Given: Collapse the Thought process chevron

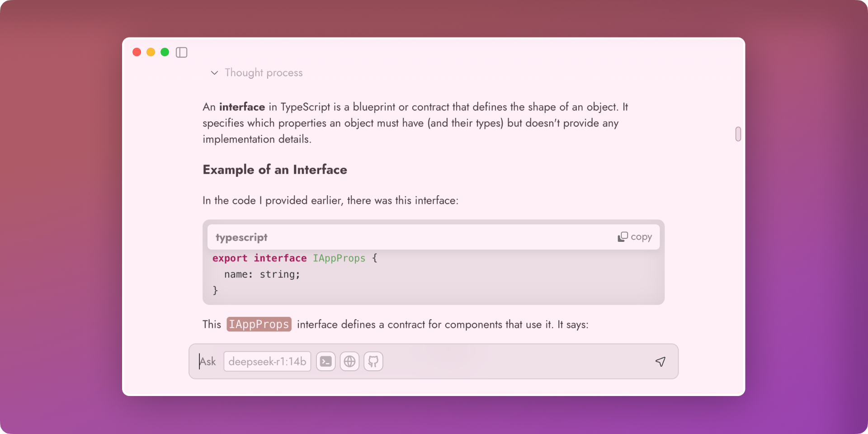Looking at the screenshot, I should click(x=215, y=73).
